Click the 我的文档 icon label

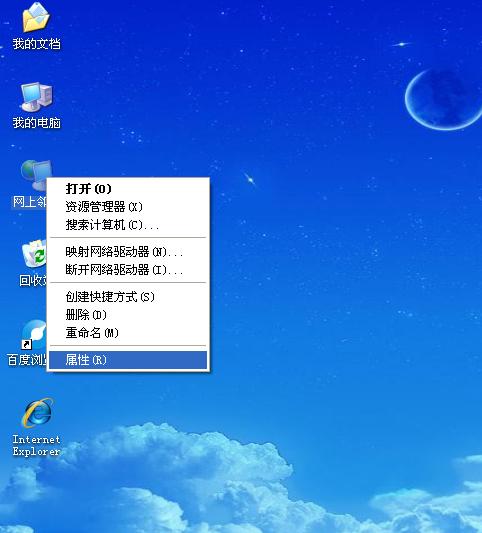36,44
